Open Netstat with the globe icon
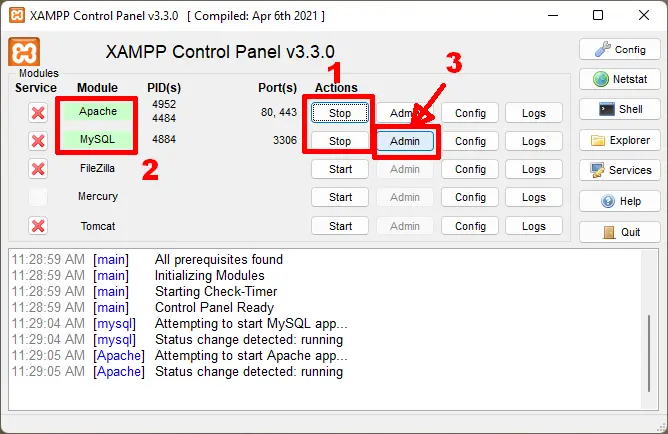668x434 pixels. point(619,79)
